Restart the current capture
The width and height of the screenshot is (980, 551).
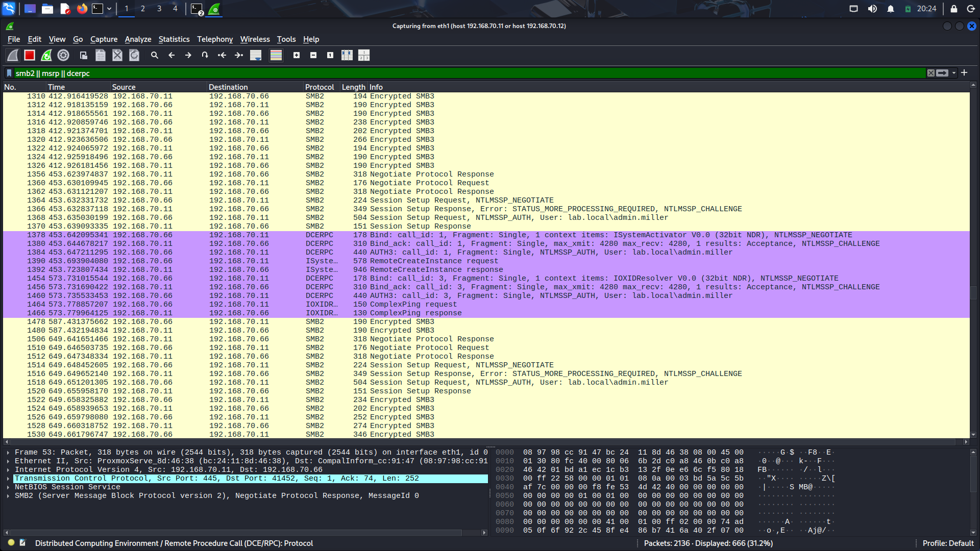(x=46, y=55)
